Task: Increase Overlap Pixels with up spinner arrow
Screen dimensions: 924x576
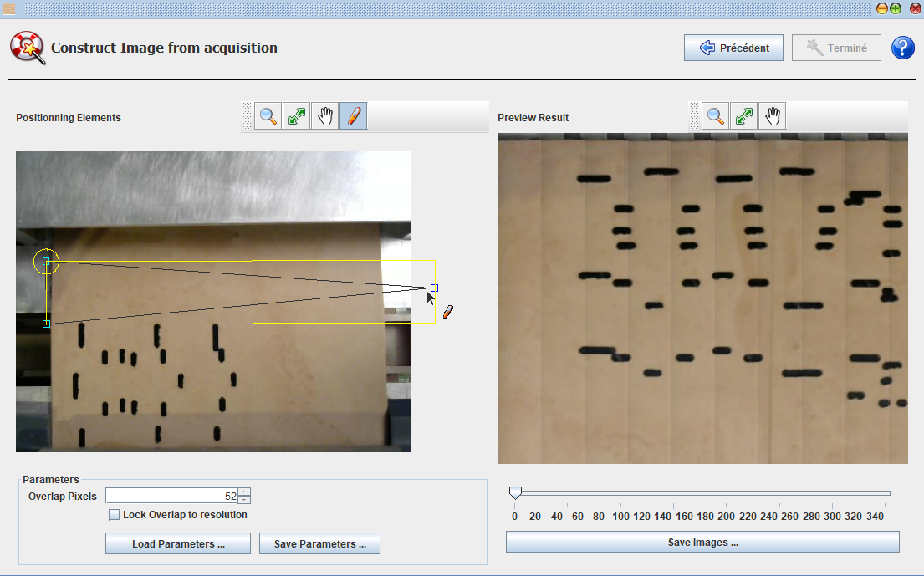Action: (243, 492)
